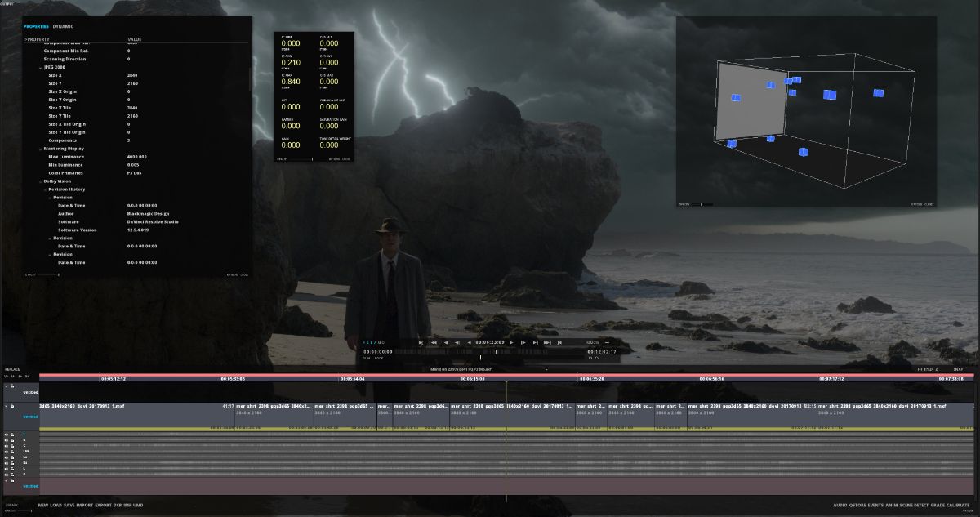Click the transport timecode 00:06:23:09 field
The width and height of the screenshot is (980, 517).
coord(490,342)
